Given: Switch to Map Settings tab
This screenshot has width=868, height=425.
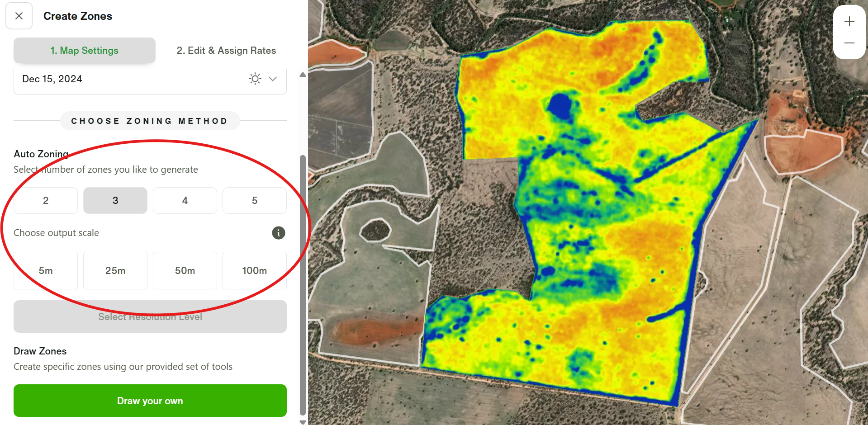Looking at the screenshot, I should (85, 51).
